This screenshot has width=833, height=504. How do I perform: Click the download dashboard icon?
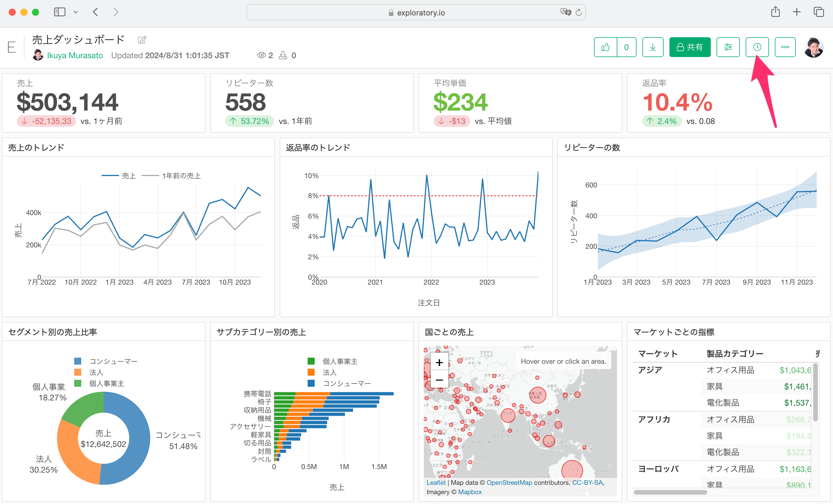click(653, 47)
